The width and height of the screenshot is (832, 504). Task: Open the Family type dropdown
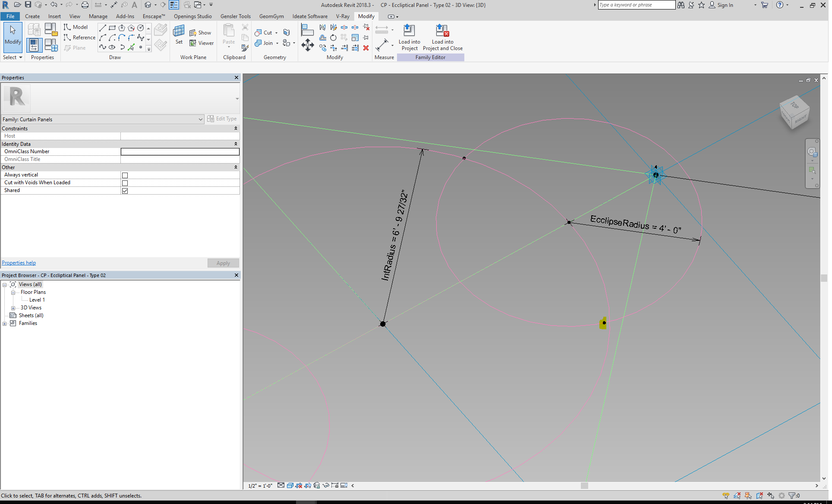(x=200, y=119)
